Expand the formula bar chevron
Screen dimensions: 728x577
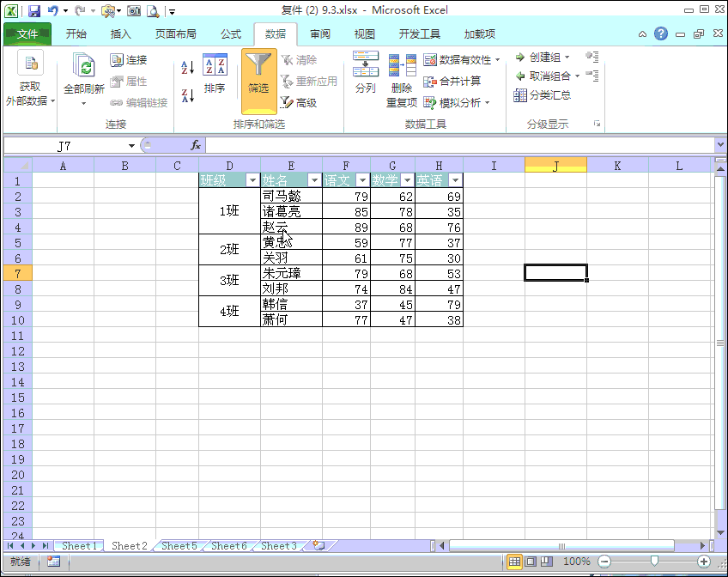720,145
